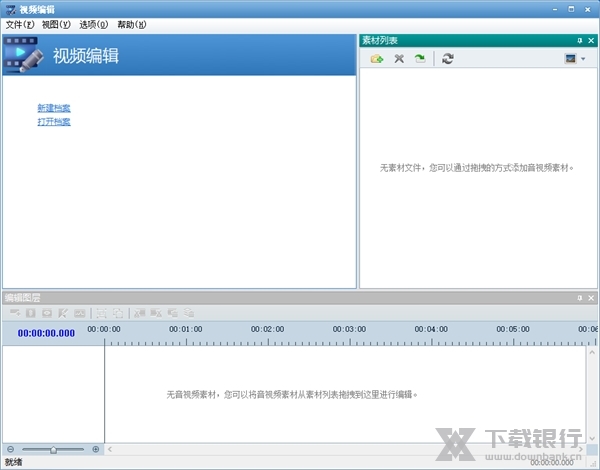Close the 素材列表 panel

point(591,40)
